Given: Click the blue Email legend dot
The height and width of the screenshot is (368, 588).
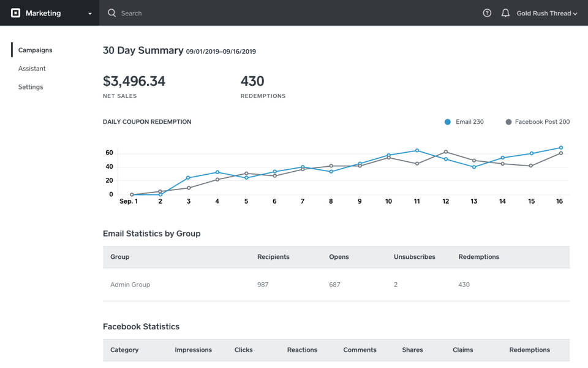Looking at the screenshot, I should [447, 121].
